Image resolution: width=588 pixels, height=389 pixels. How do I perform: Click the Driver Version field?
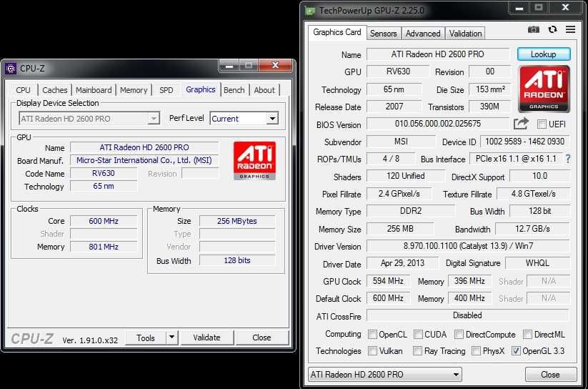[x=468, y=246]
